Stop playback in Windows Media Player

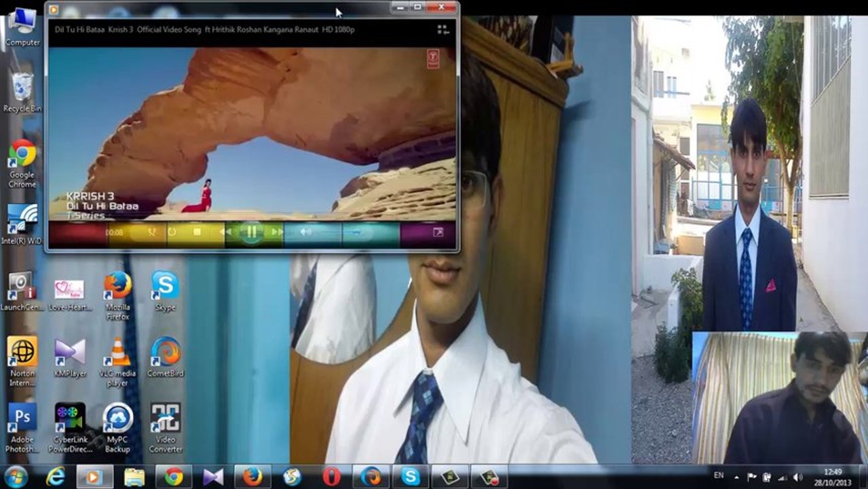click(x=197, y=232)
